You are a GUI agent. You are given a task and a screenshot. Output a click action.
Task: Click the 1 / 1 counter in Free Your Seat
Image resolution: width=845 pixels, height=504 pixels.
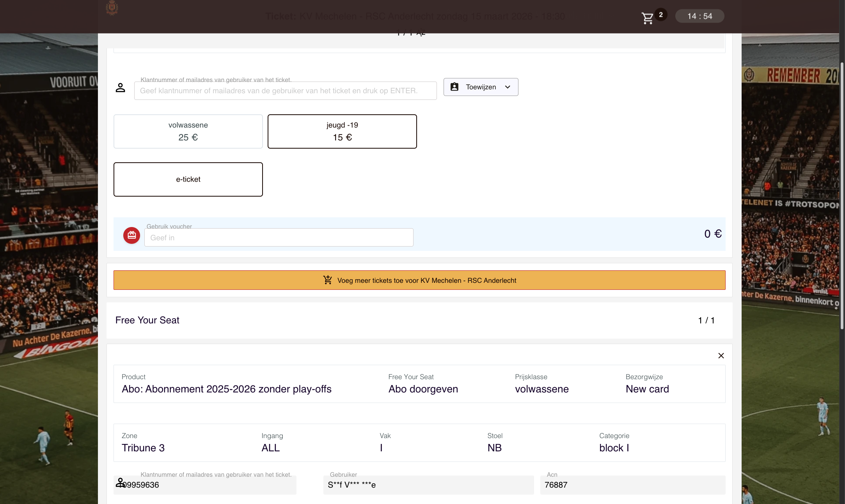[x=706, y=320]
